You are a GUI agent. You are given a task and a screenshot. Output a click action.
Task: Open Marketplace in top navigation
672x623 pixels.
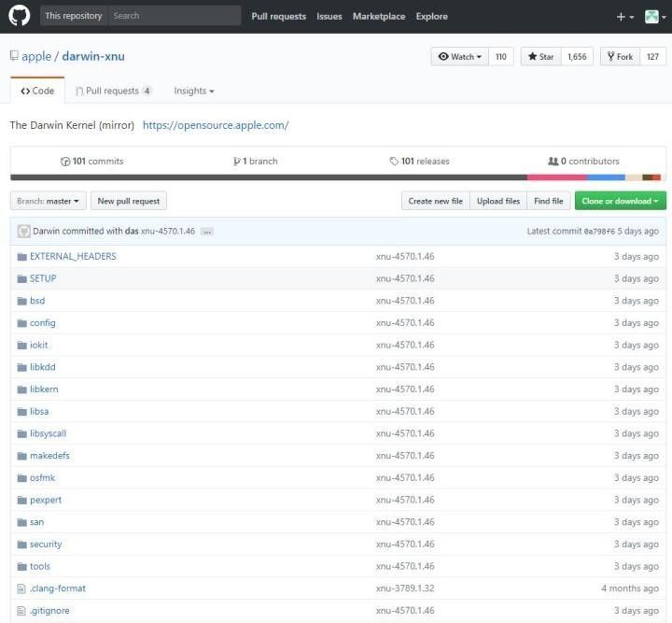point(379,16)
